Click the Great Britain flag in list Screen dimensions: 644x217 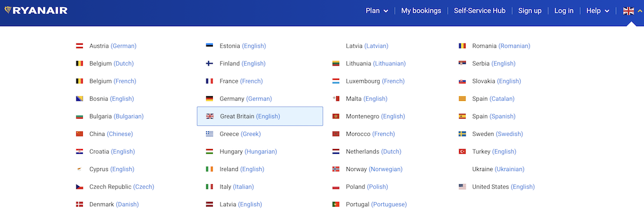coord(210,117)
